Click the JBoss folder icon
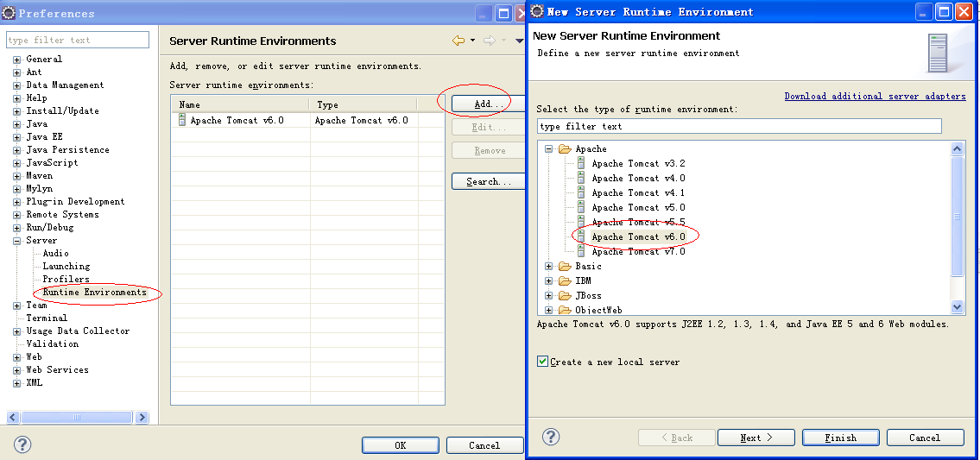 [565, 296]
